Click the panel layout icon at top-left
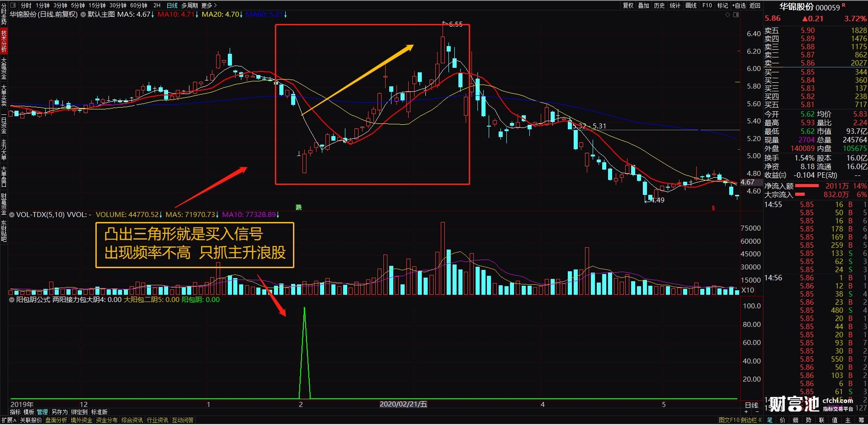868x425 pixels. [13, 5]
